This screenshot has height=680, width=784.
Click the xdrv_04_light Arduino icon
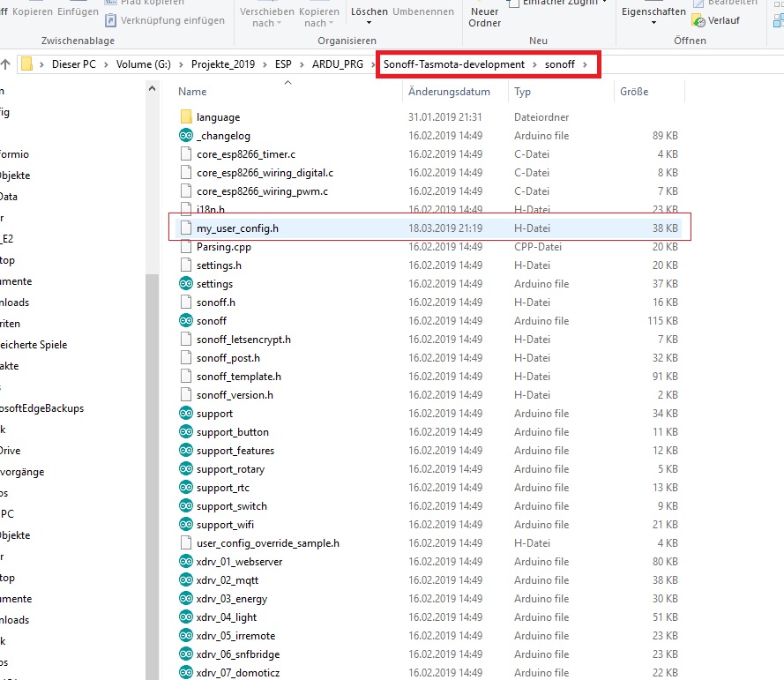pos(186,616)
